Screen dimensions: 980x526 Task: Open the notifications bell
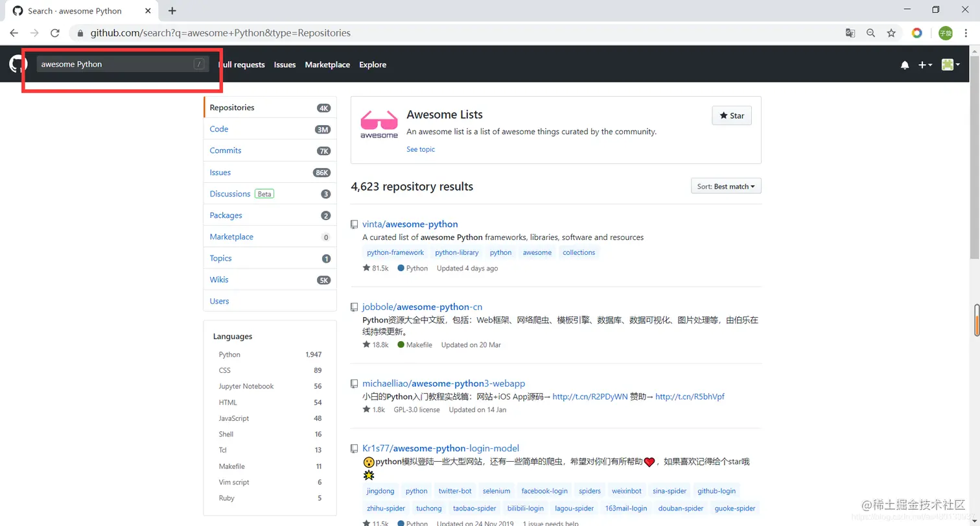click(x=905, y=65)
